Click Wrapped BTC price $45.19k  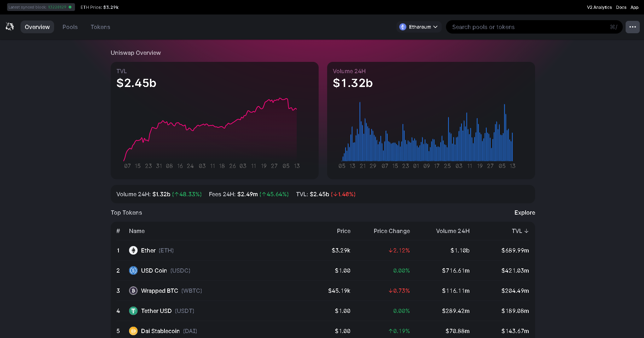[x=339, y=291]
